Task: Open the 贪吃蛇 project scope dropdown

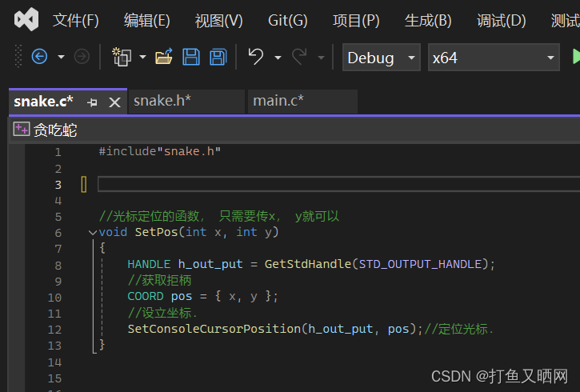Action: (294, 130)
